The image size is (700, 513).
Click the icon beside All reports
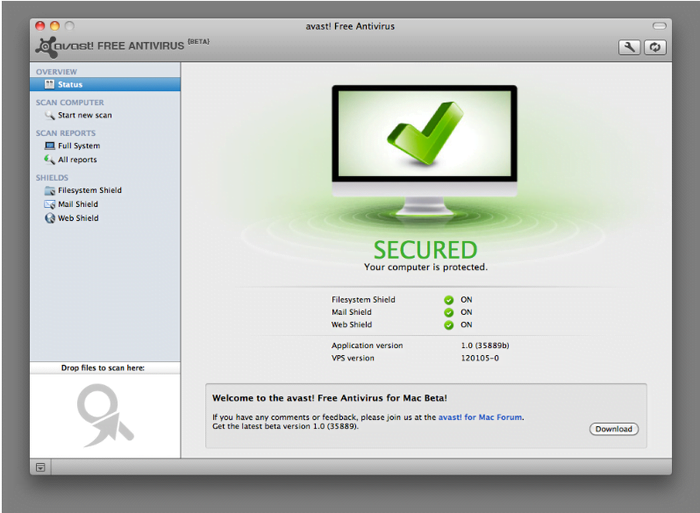point(49,159)
